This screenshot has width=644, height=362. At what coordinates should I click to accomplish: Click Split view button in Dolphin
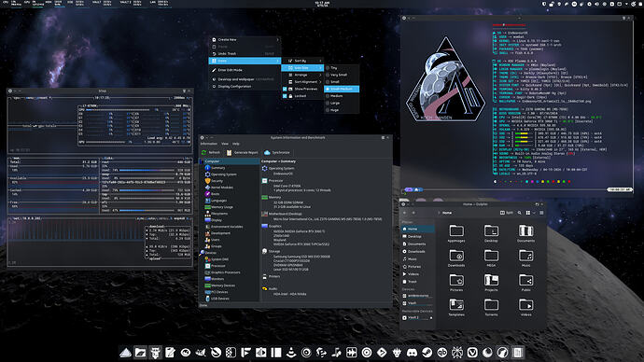click(x=507, y=213)
